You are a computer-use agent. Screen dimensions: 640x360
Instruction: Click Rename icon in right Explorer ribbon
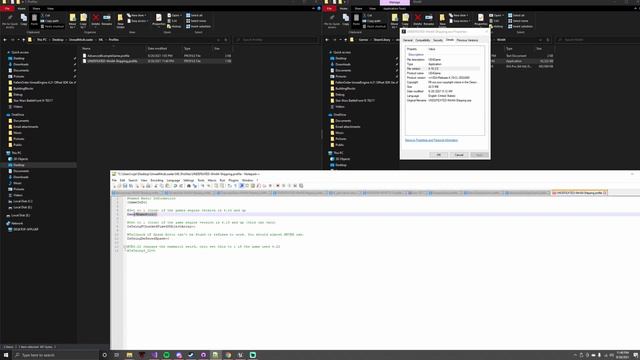pyautogui.click(x=429, y=20)
